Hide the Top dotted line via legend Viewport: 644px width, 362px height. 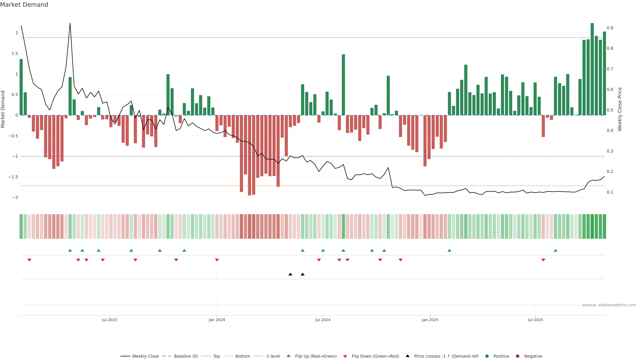coord(216,356)
